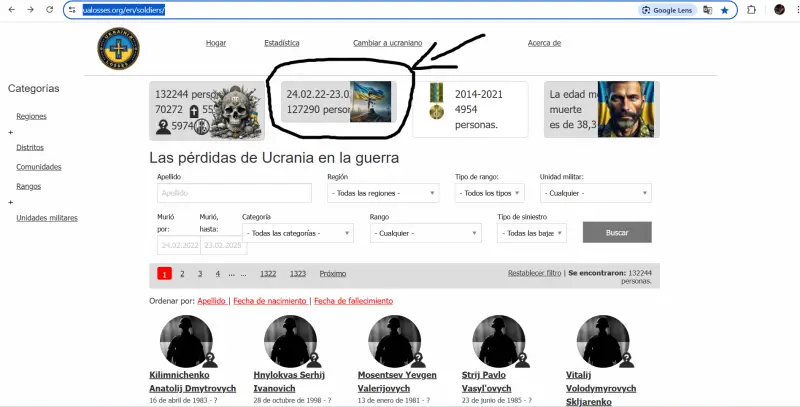Viewport: 800px width, 407px height.
Task: Open Google Lens in address bar
Action: [666, 9]
